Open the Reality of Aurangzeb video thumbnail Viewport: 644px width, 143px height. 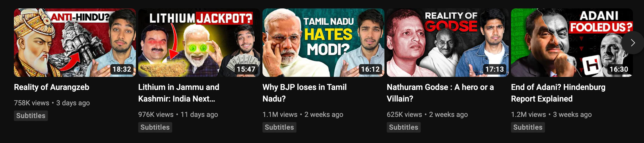tap(75, 43)
